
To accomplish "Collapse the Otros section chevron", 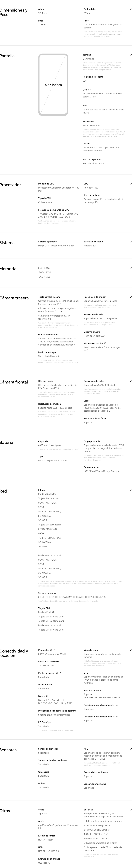I will (x=131, y=810).
